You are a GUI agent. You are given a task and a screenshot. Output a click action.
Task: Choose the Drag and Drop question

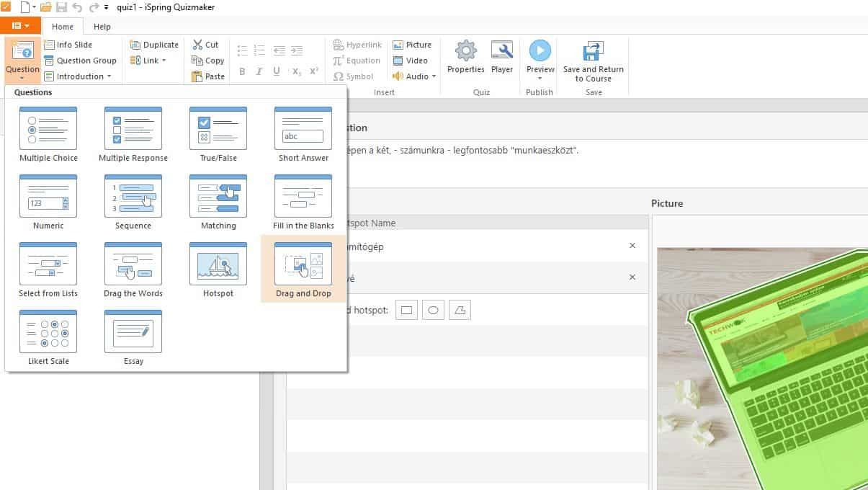[303, 270]
